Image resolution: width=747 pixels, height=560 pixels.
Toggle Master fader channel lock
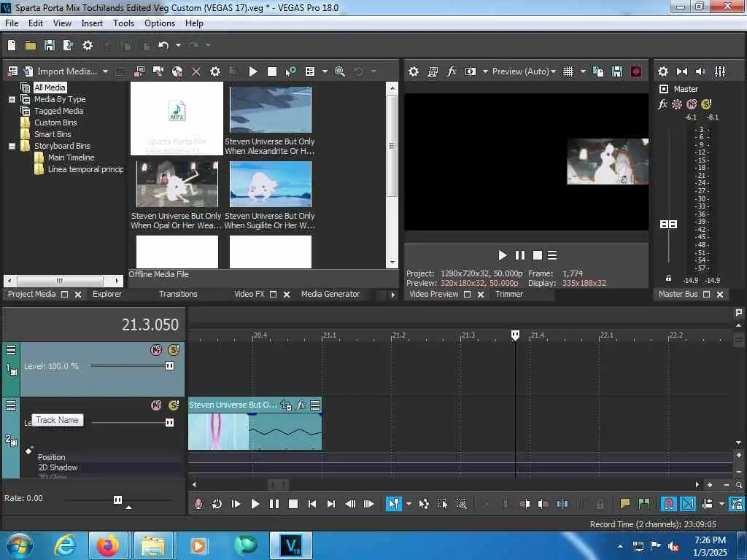tap(668, 278)
